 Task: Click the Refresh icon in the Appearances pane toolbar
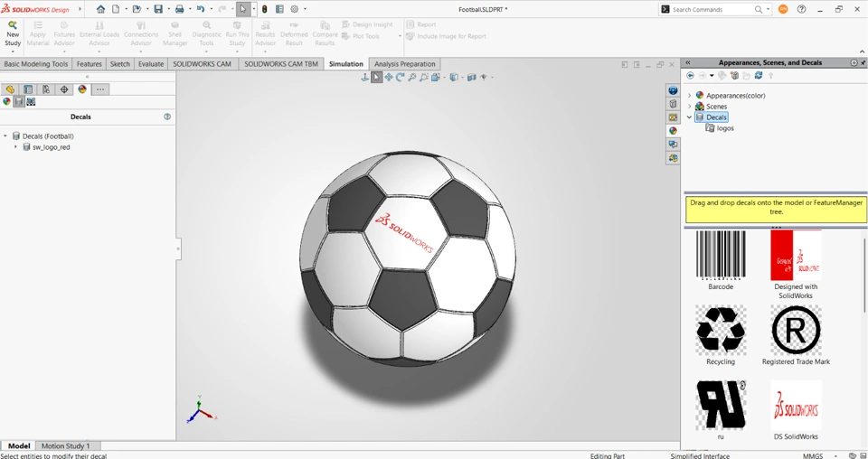(x=759, y=75)
